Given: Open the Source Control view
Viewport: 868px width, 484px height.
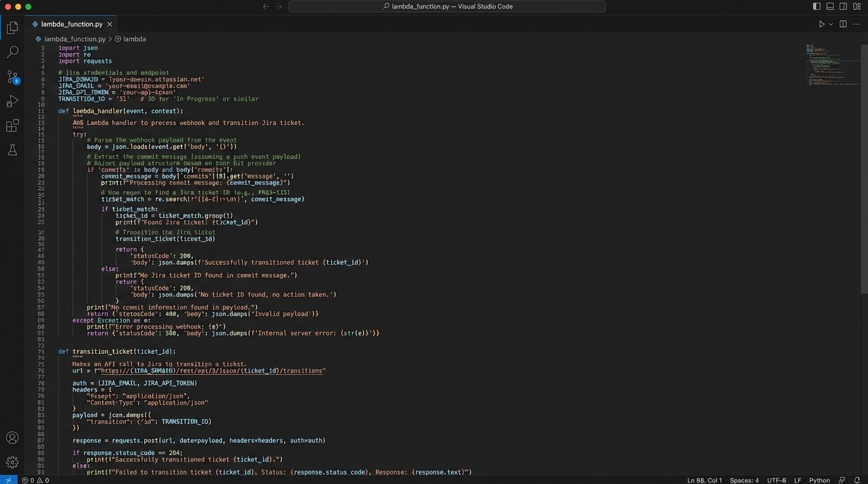Looking at the screenshot, I should tap(12, 77).
